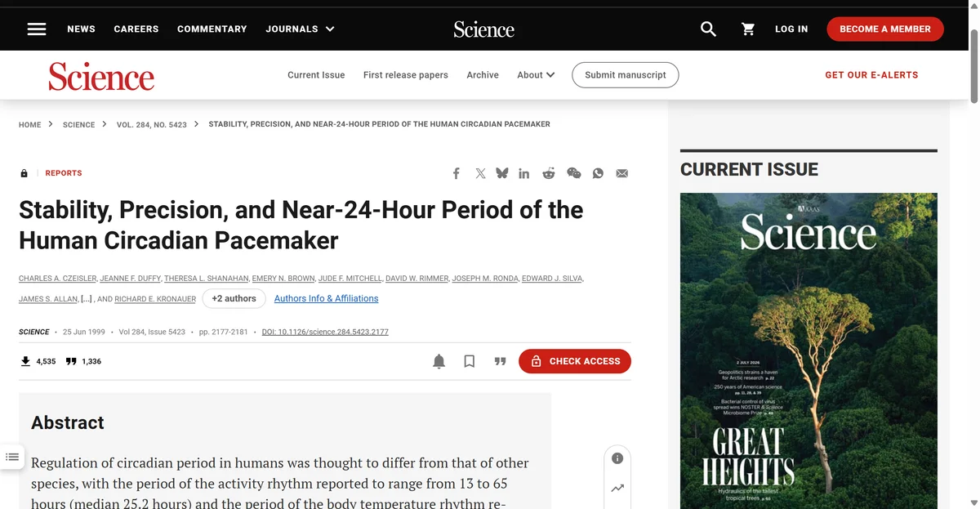Click LOG IN
Viewport: 980px width, 509px height.
(x=791, y=29)
